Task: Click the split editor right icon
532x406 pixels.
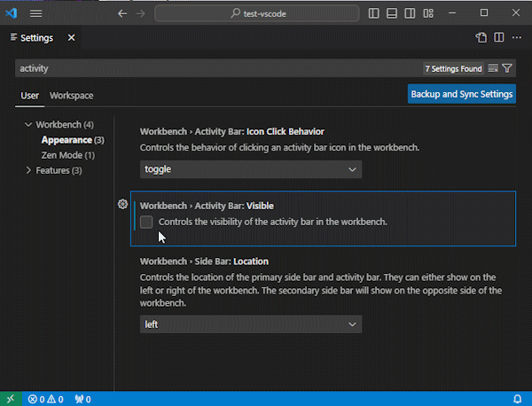Action: coord(499,38)
